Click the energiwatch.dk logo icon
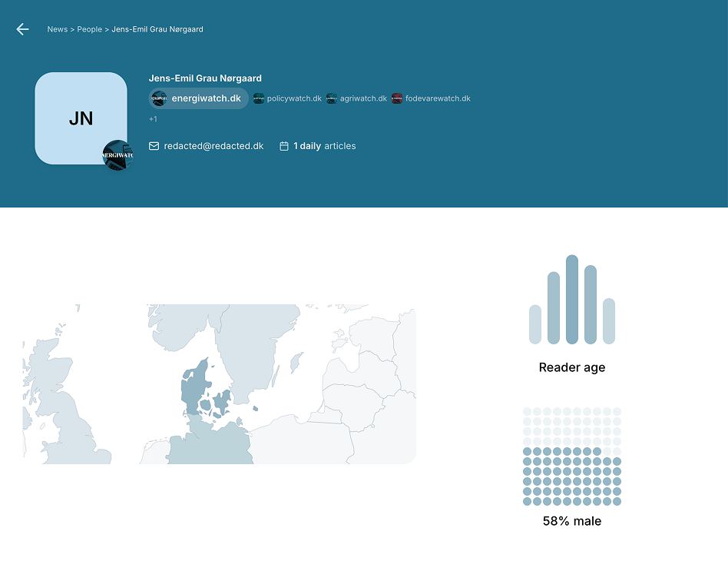Image resolution: width=728 pixels, height=561 pixels. pos(159,98)
